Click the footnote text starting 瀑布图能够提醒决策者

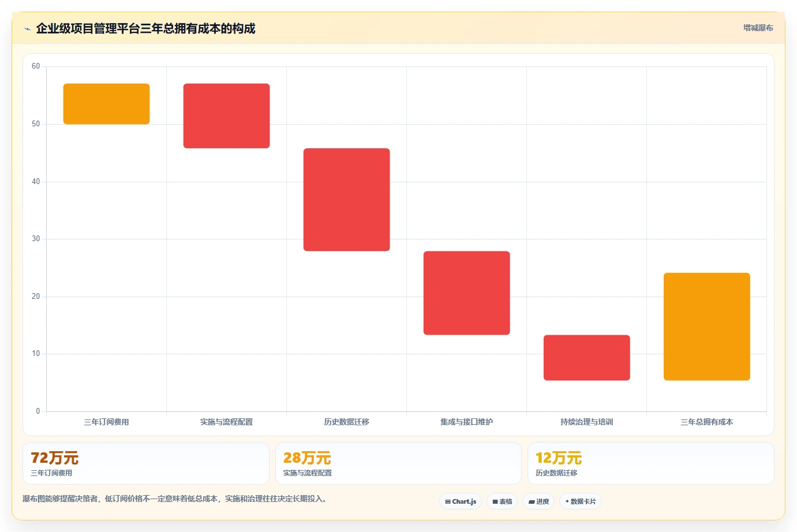[x=175, y=499]
